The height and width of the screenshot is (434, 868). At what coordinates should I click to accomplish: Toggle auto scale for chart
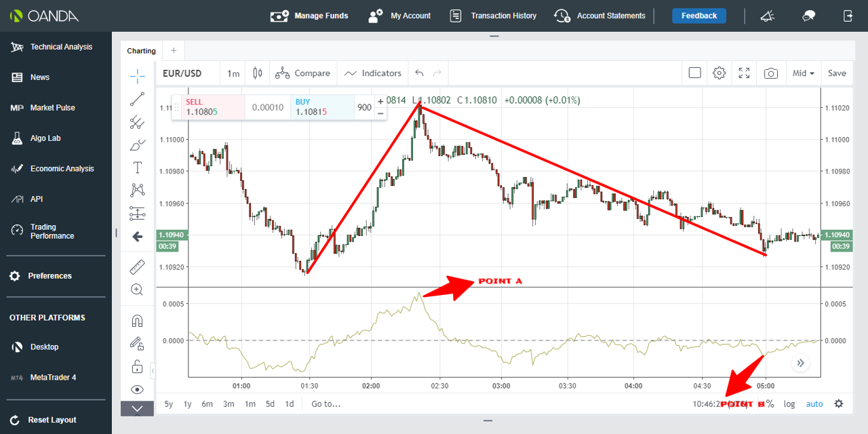point(814,404)
